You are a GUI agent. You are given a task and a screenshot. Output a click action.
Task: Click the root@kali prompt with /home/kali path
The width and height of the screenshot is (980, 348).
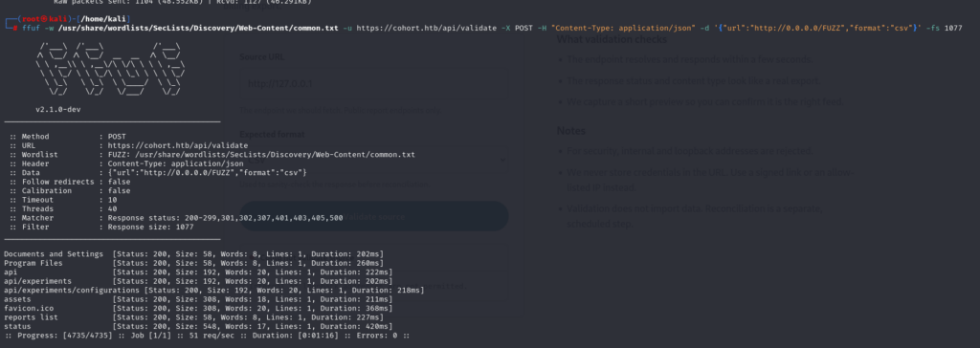(x=68, y=19)
